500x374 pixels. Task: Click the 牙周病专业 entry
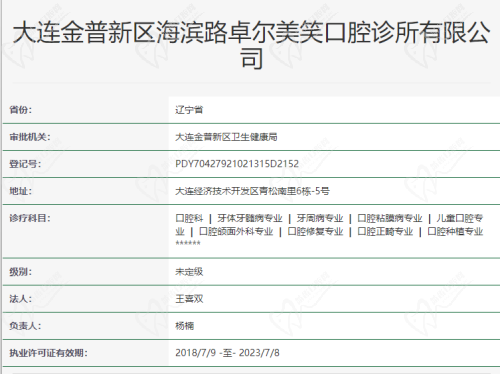pos(320,218)
